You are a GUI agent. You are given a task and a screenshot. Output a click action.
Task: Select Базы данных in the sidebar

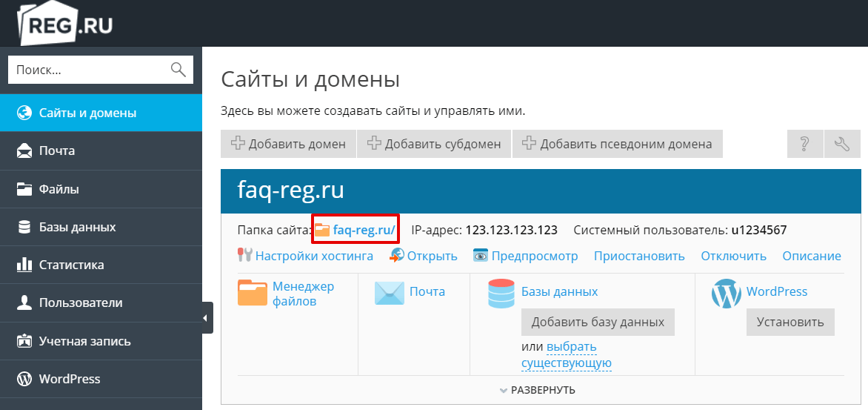click(77, 227)
